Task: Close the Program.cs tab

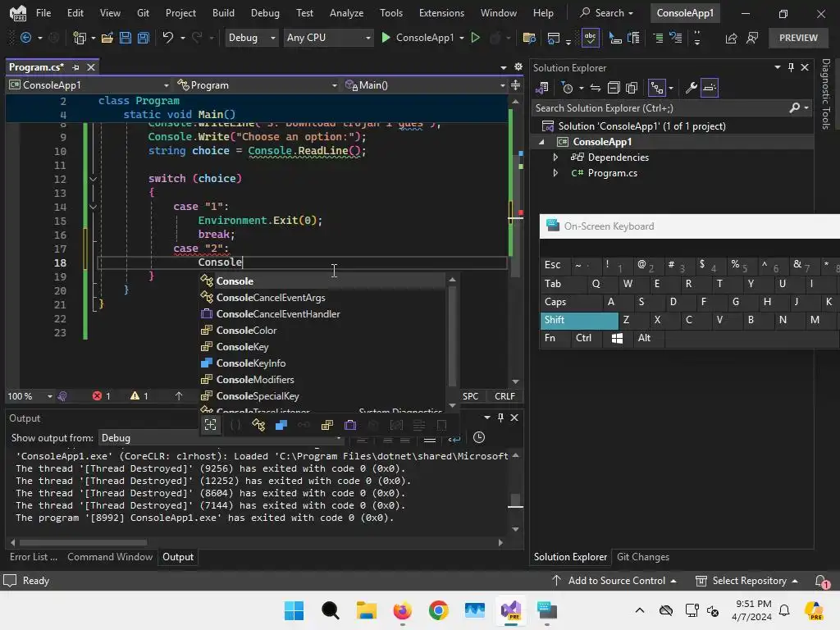Action: (91, 67)
